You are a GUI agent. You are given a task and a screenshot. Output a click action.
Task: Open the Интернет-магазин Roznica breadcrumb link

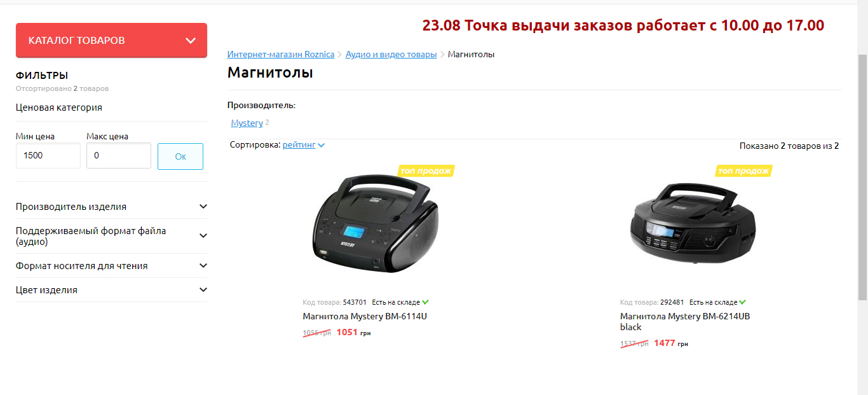click(x=281, y=55)
